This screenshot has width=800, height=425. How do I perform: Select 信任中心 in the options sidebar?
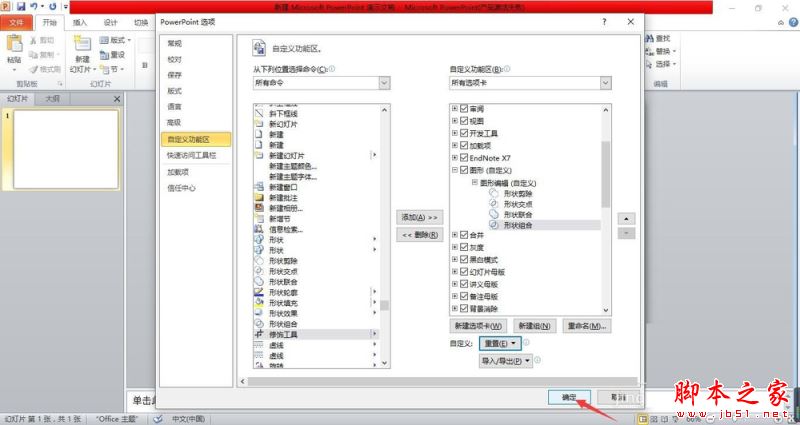point(196,188)
